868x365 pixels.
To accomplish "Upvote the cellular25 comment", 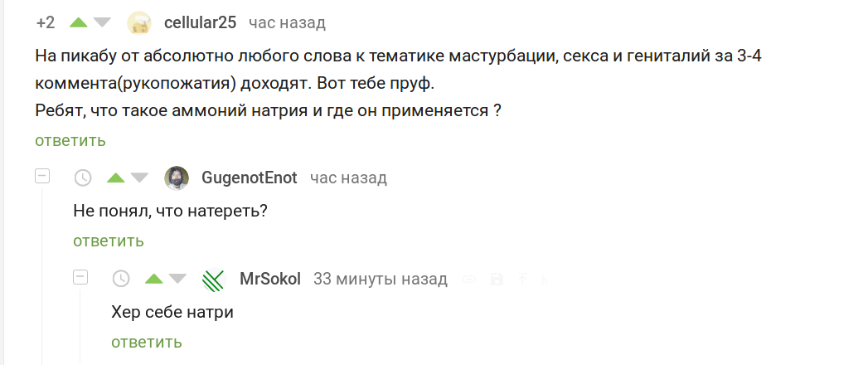I will tap(78, 22).
